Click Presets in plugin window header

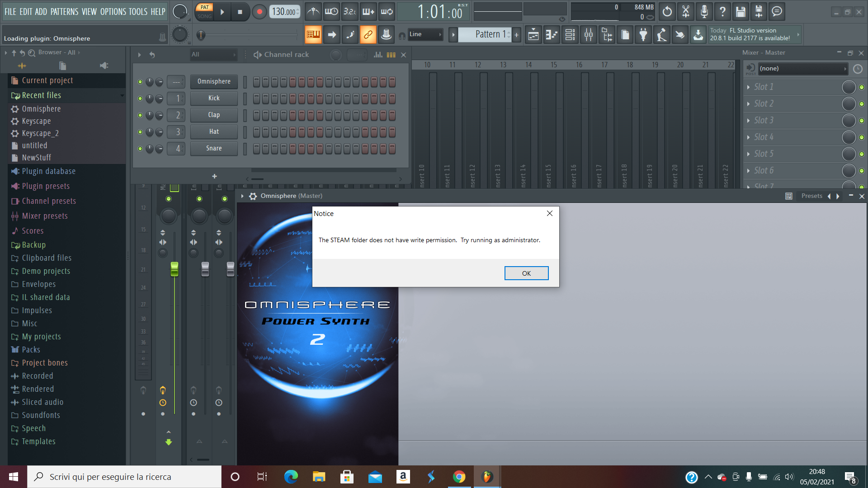(x=812, y=196)
